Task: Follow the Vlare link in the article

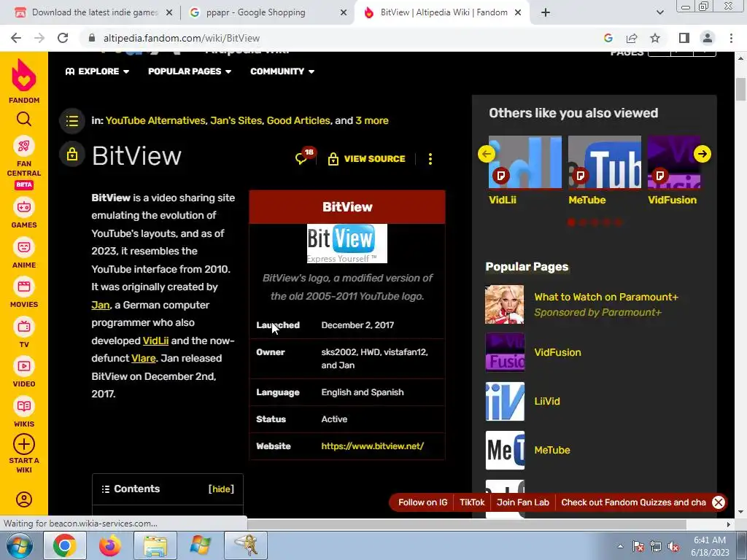Action: 144,358
